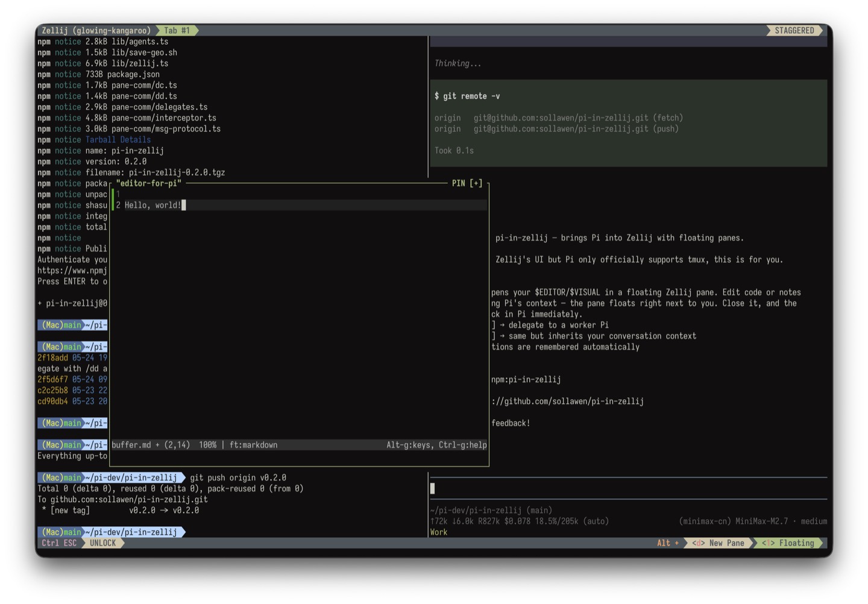Screen dimensions: 868x604
Task: Click the UNLOCK mode button in status bar
Action: coord(102,543)
